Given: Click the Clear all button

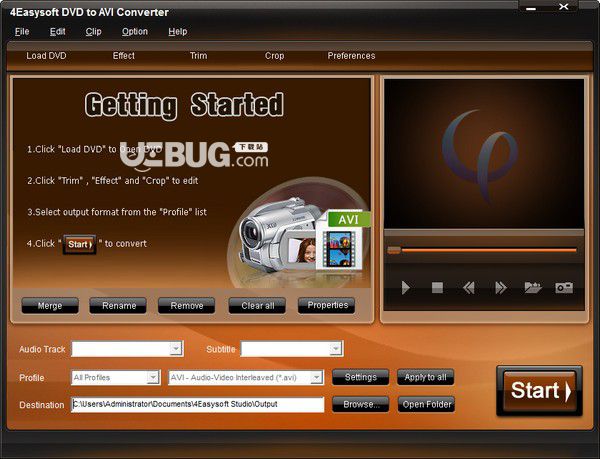Looking at the screenshot, I should [257, 306].
